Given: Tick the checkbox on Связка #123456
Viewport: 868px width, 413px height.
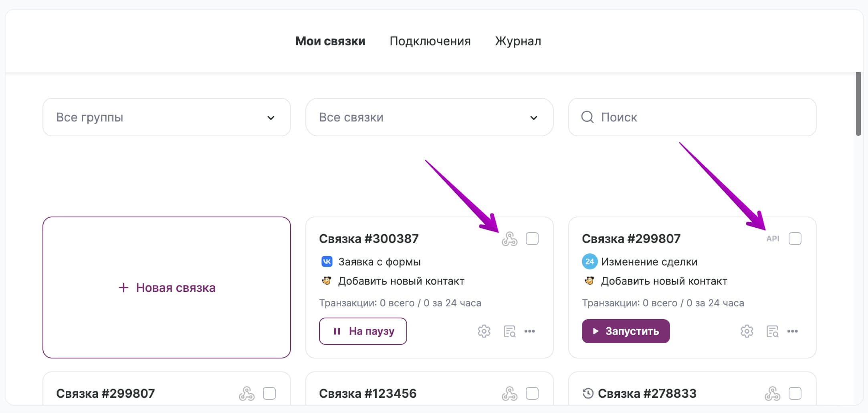Looking at the screenshot, I should [x=532, y=393].
